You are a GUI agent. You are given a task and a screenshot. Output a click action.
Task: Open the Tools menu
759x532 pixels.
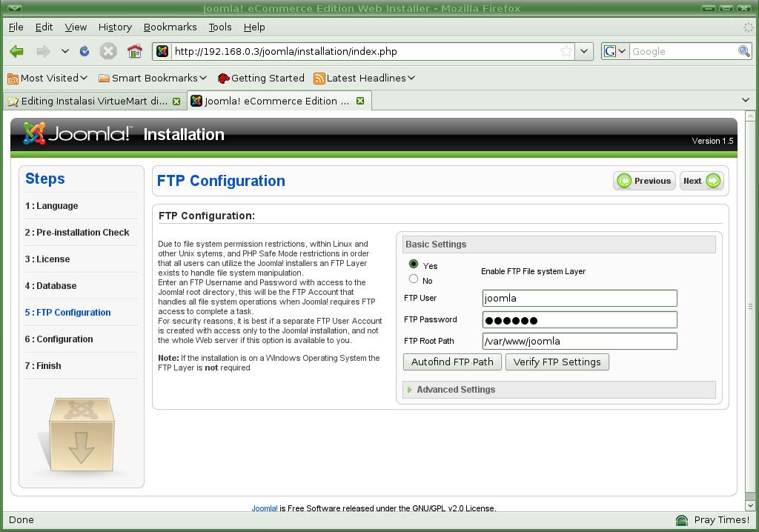pos(220,27)
